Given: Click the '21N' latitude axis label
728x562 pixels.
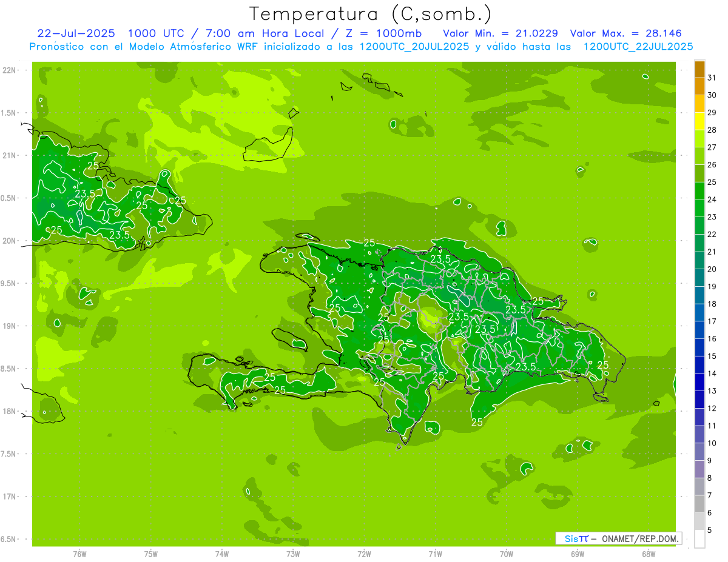Looking at the screenshot, I should click(10, 155).
